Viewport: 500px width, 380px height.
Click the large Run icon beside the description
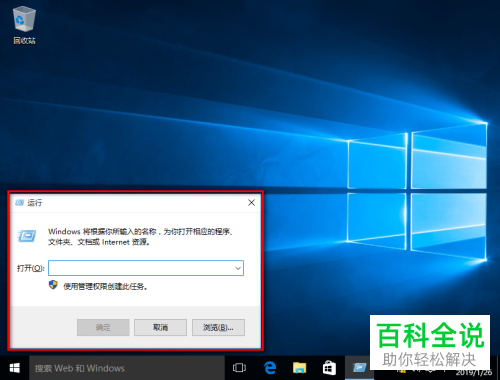27,236
